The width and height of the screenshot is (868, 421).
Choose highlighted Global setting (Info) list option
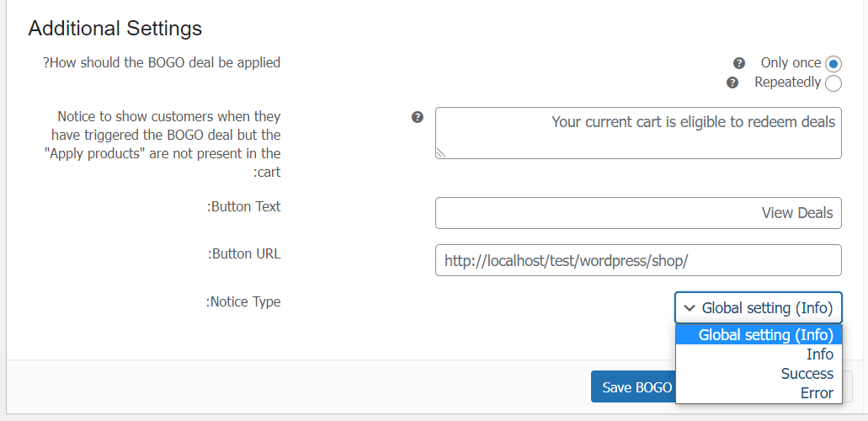point(759,334)
